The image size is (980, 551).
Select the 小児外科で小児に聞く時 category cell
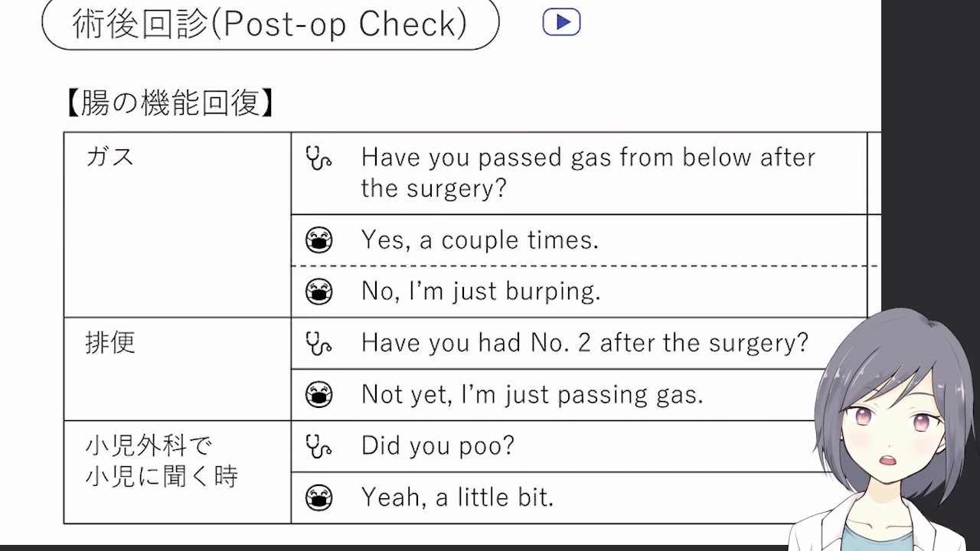tap(177, 471)
